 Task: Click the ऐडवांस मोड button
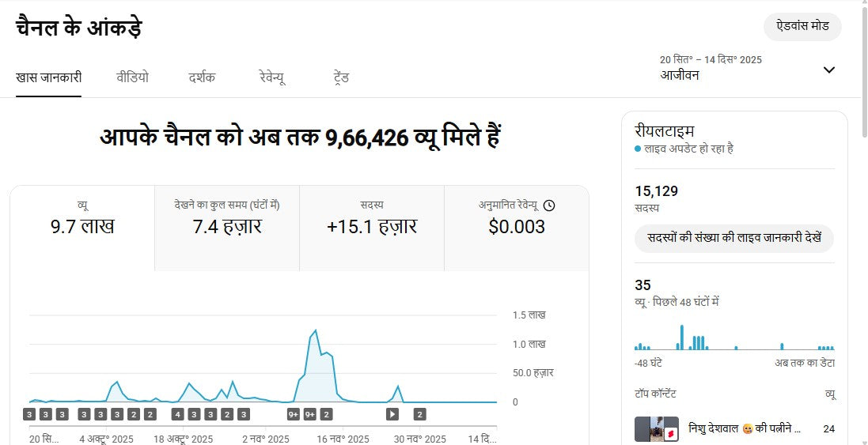pyautogui.click(x=802, y=26)
